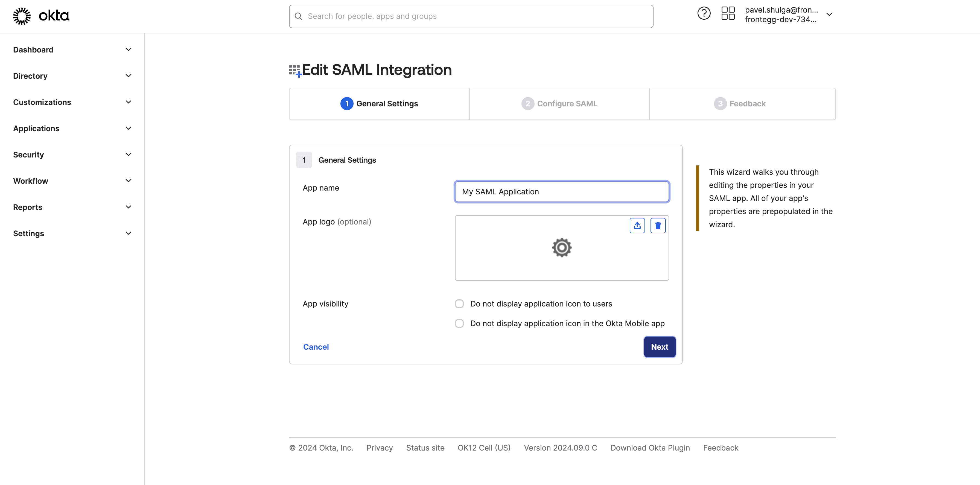
Task: Expand the Customizations sidebar section
Action: point(72,102)
